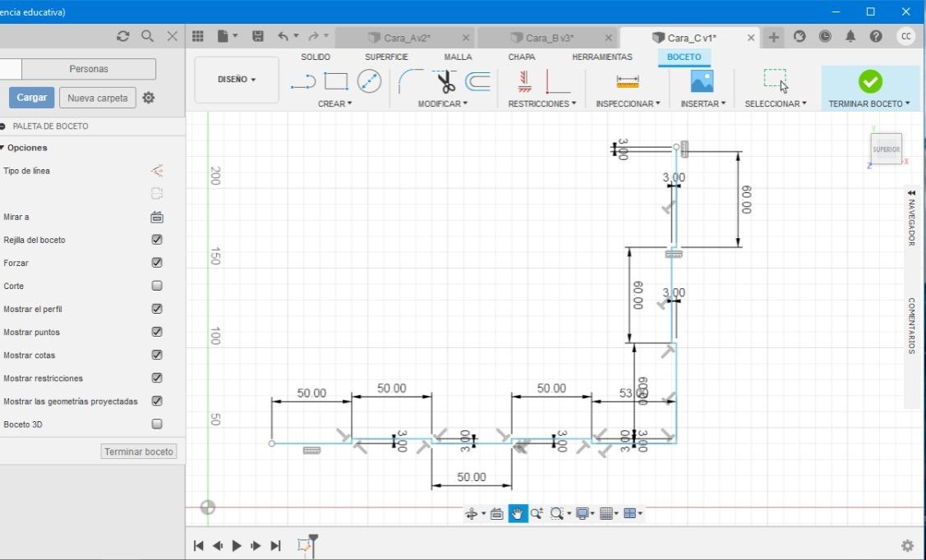Save the document with disk icon
The height and width of the screenshot is (560, 926).
[x=257, y=37]
